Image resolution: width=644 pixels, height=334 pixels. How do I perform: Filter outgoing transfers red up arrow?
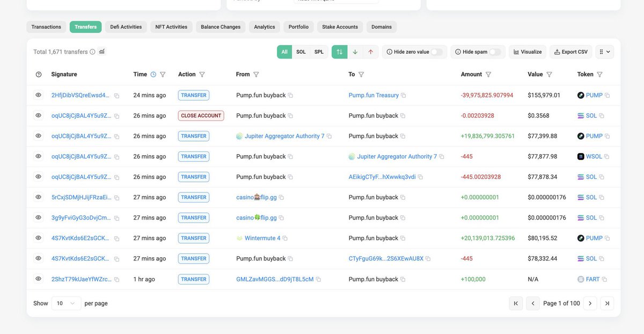coord(370,52)
